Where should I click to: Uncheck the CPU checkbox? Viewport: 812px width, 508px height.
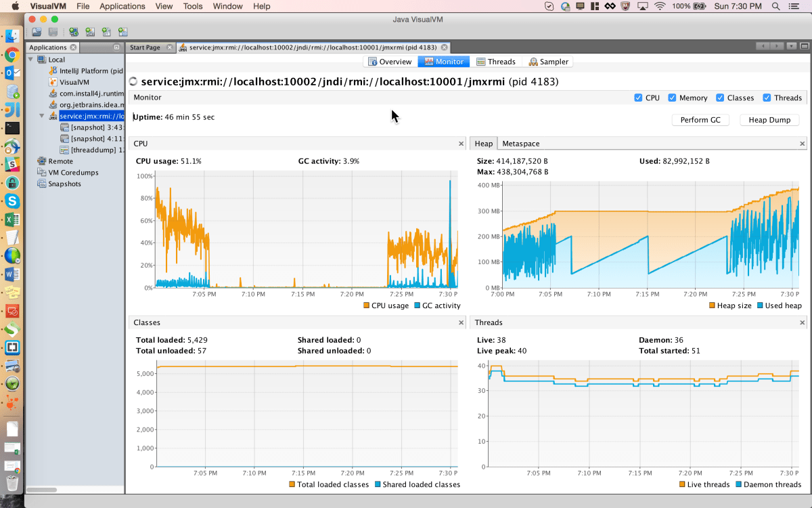click(x=638, y=98)
